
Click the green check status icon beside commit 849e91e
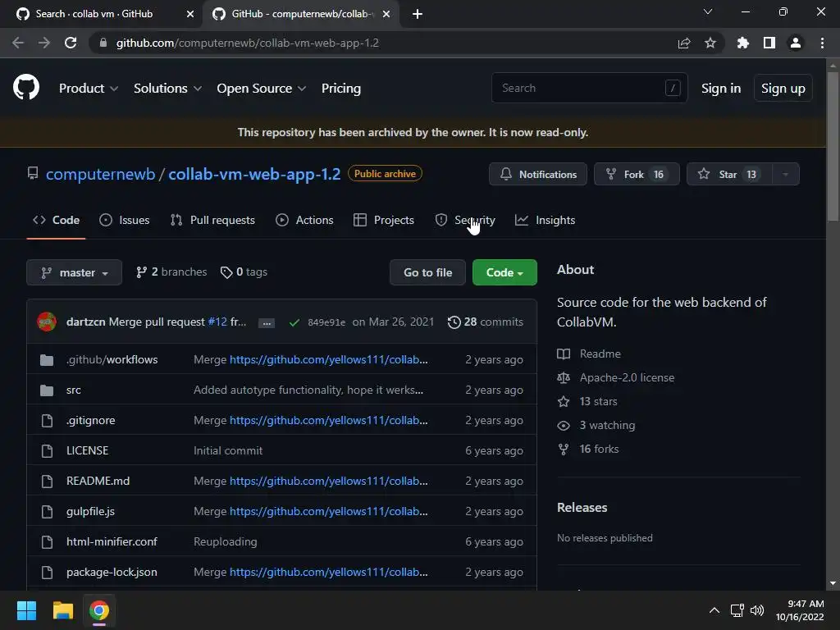point(294,322)
